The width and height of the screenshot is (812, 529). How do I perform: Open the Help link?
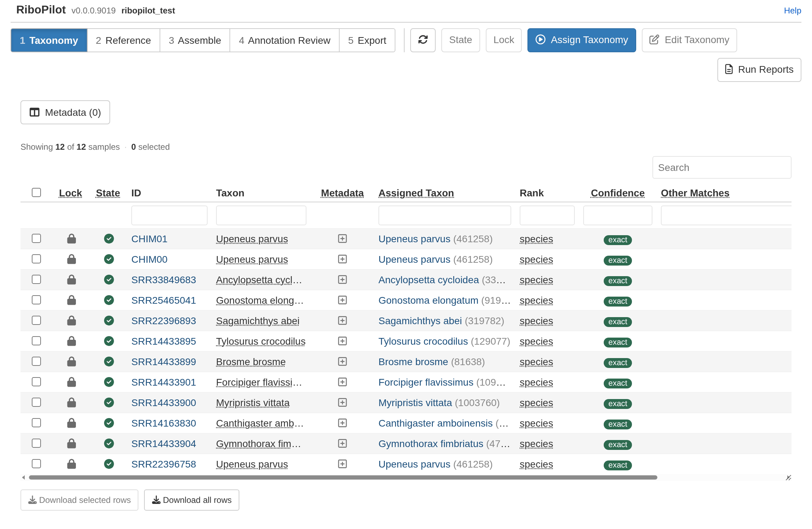click(792, 11)
